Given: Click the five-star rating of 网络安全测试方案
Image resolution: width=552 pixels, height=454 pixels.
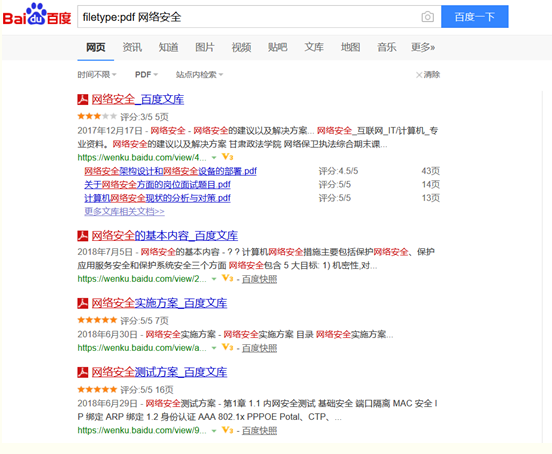Looking at the screenshot, I should point(97,389).
